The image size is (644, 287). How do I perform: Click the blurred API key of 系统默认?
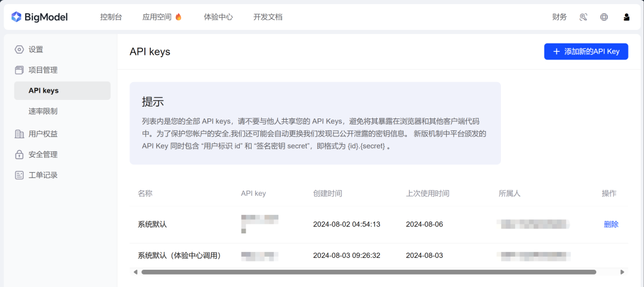click(259, 224)
